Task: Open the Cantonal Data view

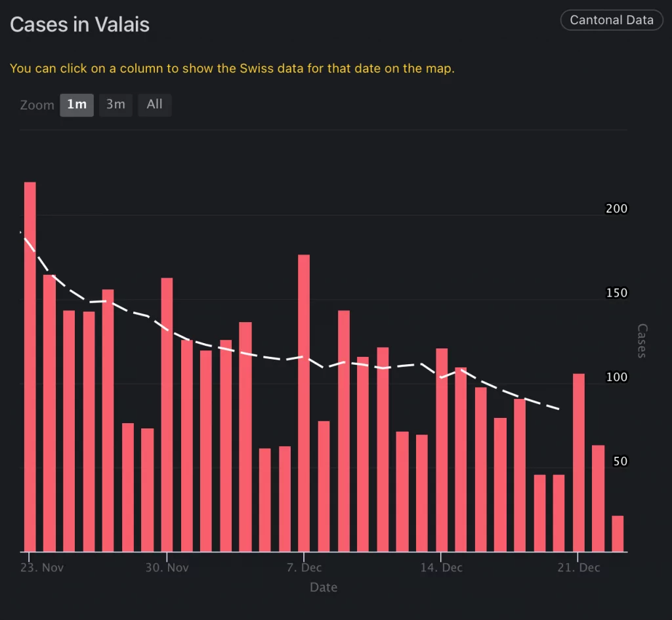Action: click(x=612, y=20)
